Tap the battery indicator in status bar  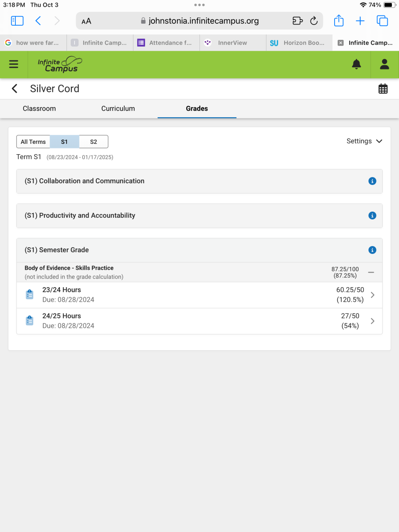(389, 5)
